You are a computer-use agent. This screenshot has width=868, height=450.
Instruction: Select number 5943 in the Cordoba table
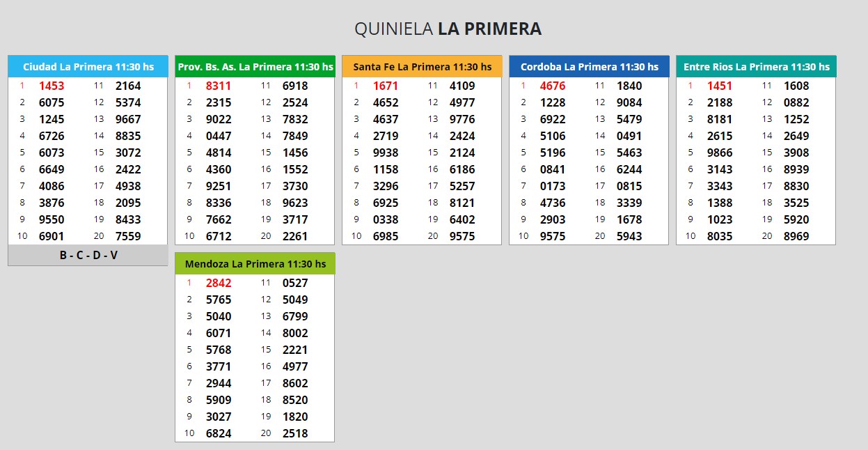tap(629, 236)
